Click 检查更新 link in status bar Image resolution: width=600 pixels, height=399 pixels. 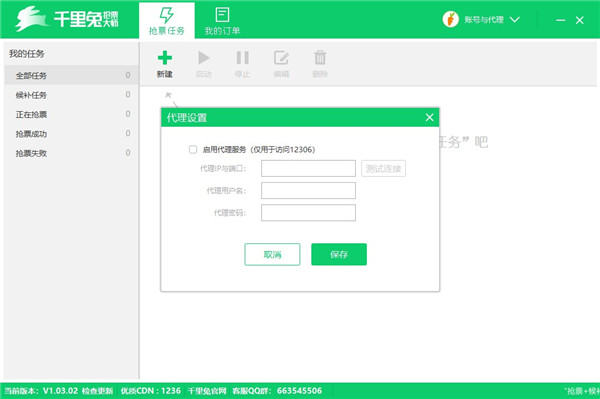(x=98, y=391)
